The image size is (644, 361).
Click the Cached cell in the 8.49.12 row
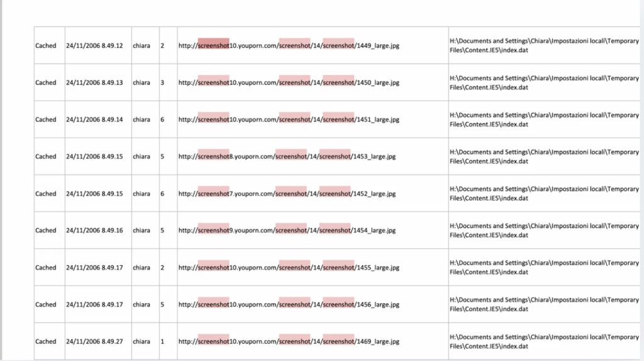coord(46,45)
